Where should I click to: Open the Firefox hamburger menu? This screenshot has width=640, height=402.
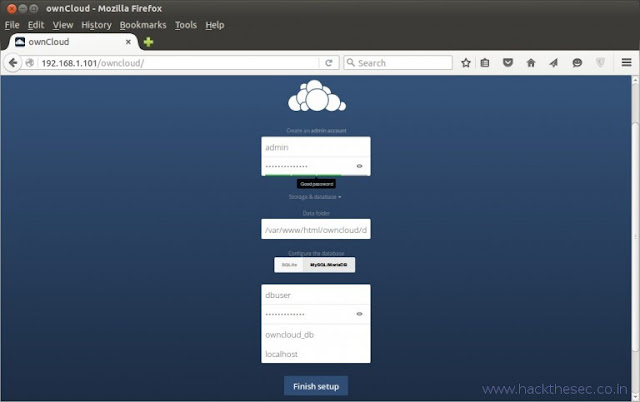[627, 62]
